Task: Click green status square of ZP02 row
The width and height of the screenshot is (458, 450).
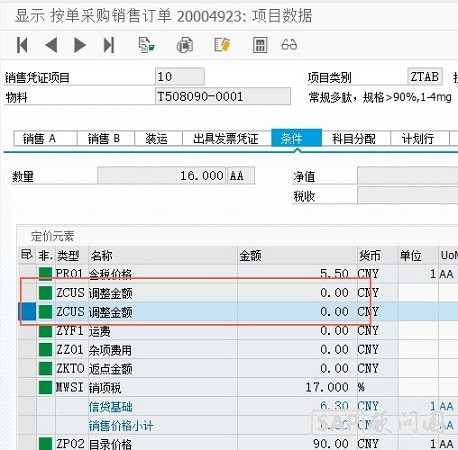Action: [46, 444]
